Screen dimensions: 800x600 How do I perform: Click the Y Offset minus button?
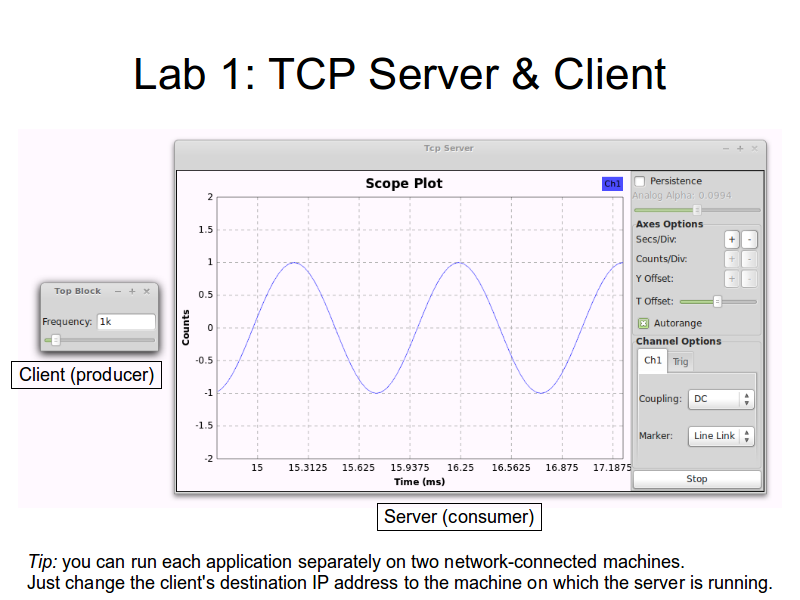point(750,279)
